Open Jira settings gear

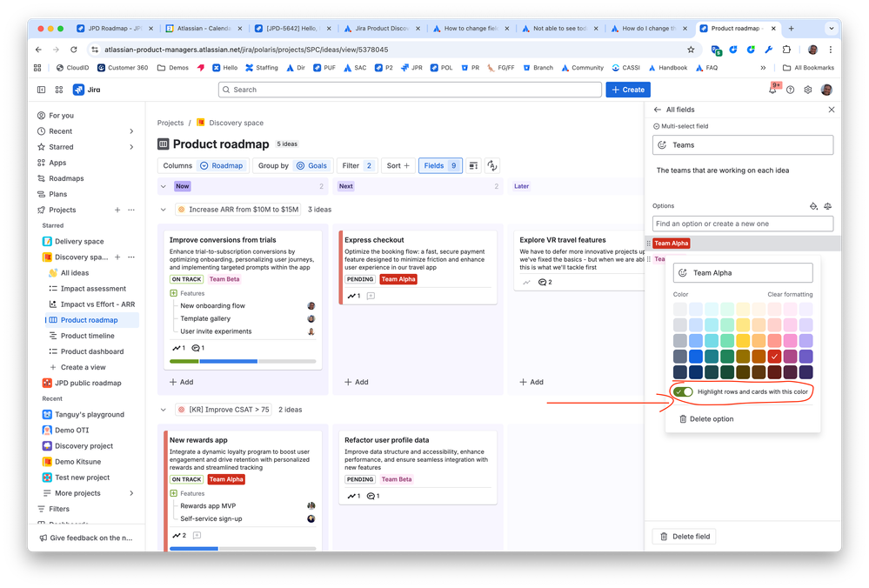(808, 90)
